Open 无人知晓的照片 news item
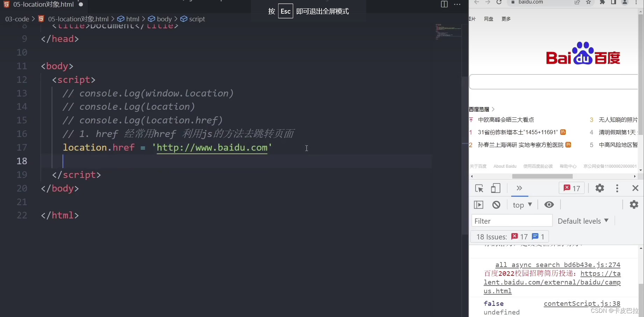 (x=618, y=120)
